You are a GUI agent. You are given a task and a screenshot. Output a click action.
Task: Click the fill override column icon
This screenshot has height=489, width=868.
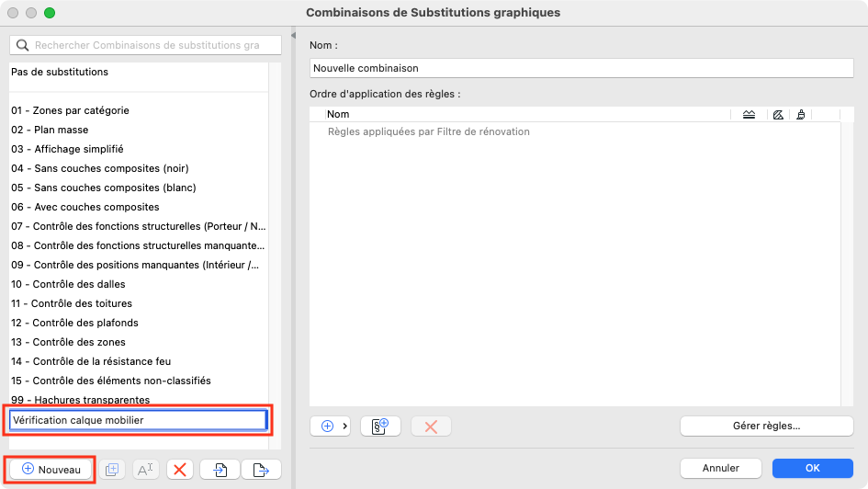pyautogui.click(x=778, y=115)
